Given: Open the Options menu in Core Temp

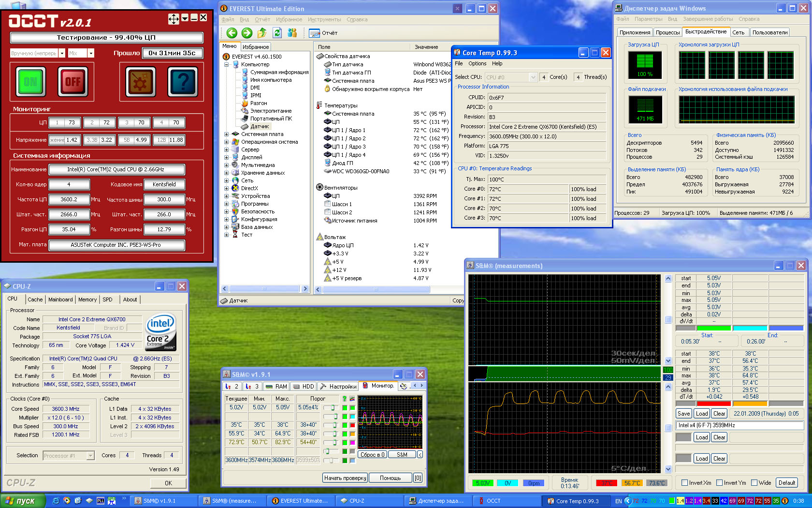Looking at the screenshot, I should (x=477, y=63).
